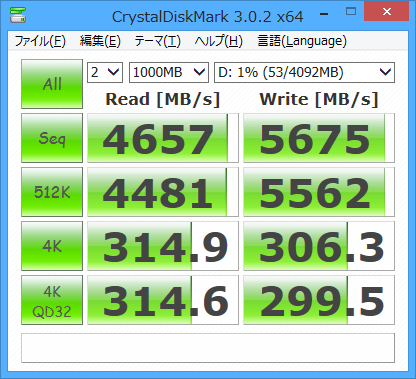The image size is (416, 379).
Task: Select the 4K QD32 write result 299.5
Action: 319,300
